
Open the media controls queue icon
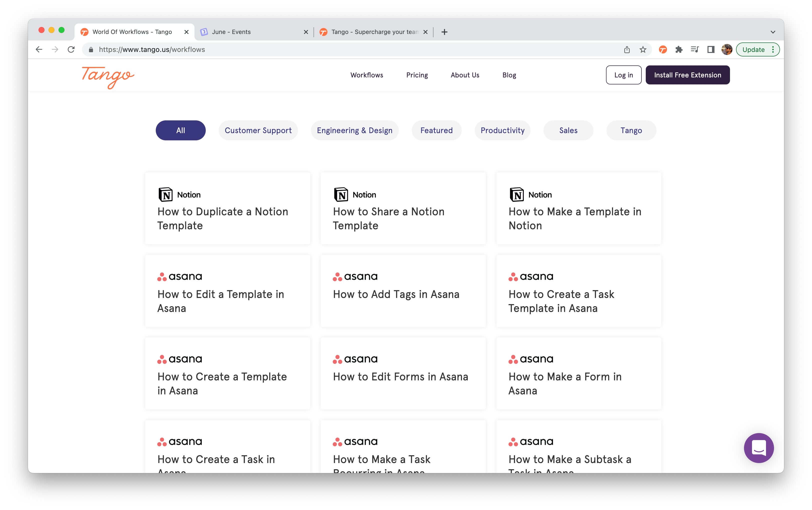[695, 49]
